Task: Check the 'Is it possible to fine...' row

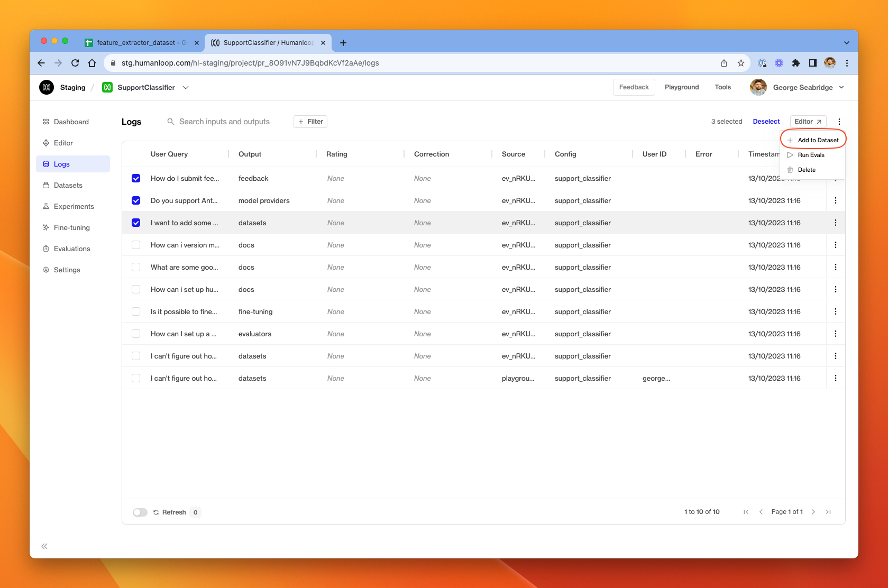Action: tap(136, 311)
